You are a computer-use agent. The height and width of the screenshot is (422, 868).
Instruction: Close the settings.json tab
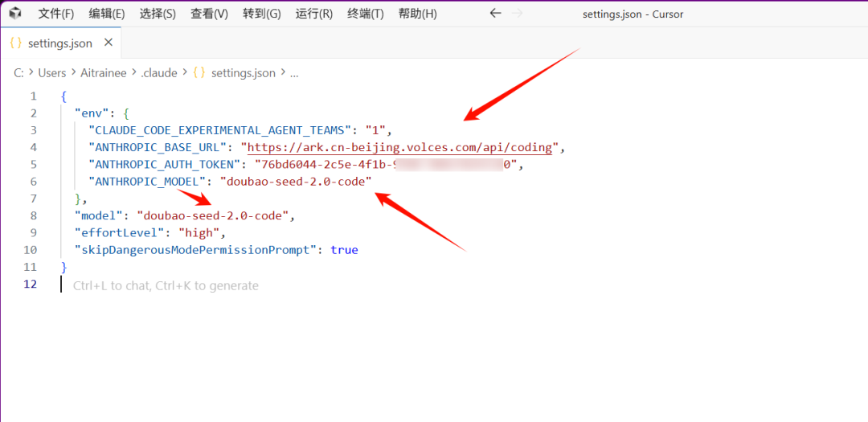point(108,43)
